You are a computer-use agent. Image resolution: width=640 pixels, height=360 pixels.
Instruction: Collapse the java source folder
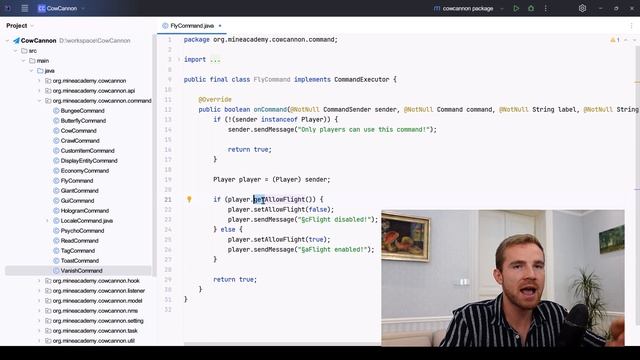[x=31, y=71]
